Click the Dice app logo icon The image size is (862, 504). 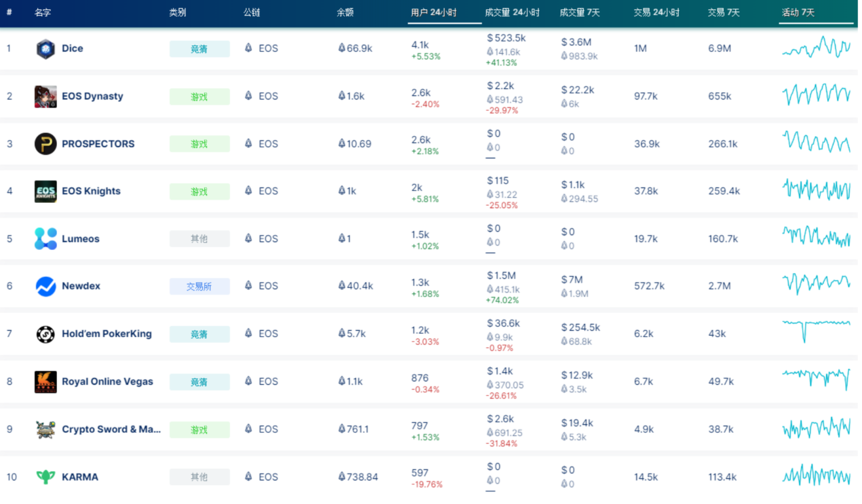click(x=45, y=49)
